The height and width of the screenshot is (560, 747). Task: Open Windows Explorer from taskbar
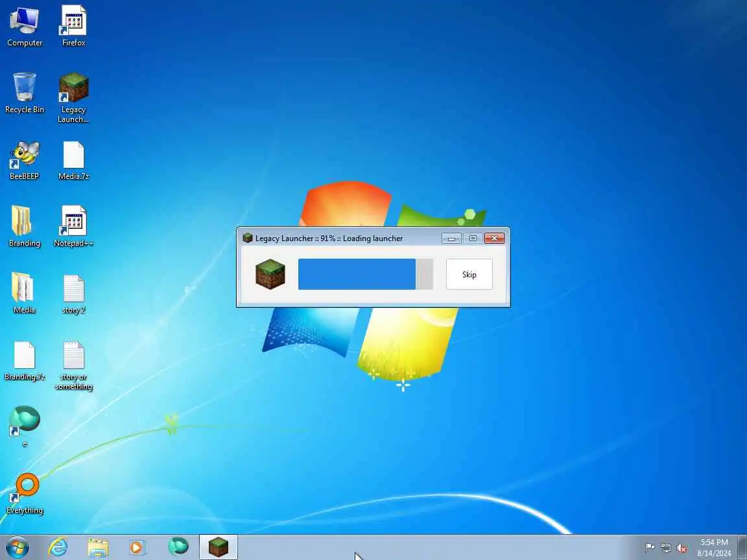[98, 547]
